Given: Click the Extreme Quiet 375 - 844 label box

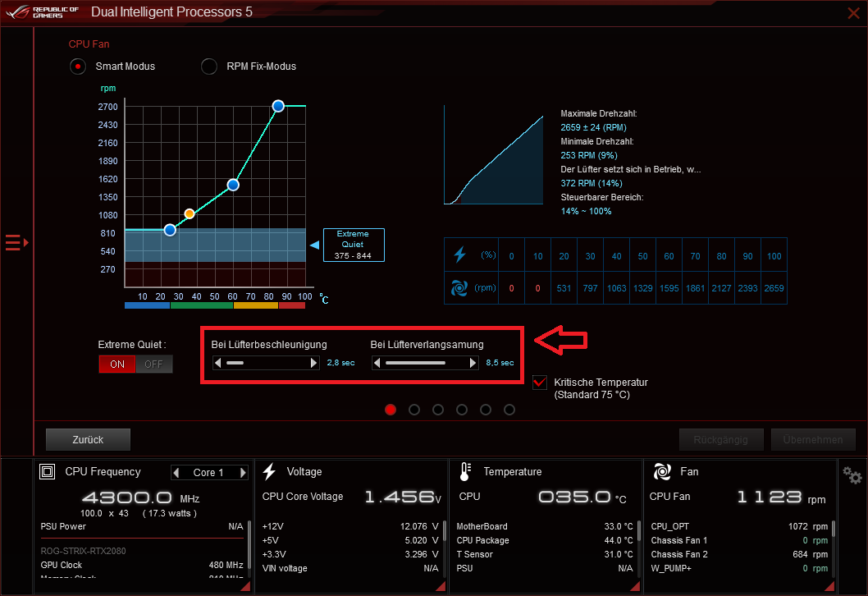Looking at the screenshot, I should [354, 245].
